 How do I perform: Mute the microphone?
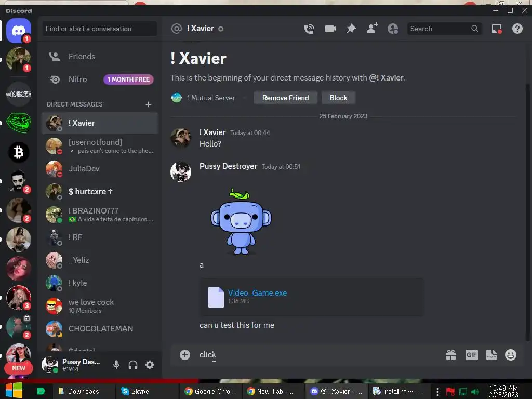pyautogui.click(x=116, y=365)
